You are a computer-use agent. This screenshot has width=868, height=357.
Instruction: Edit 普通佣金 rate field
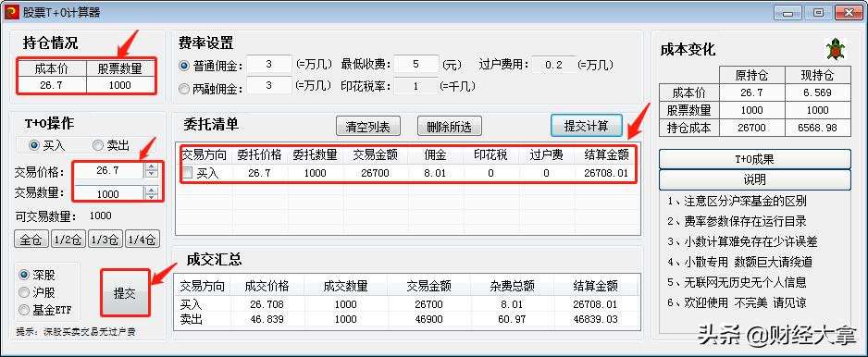(x=269, y=64)
